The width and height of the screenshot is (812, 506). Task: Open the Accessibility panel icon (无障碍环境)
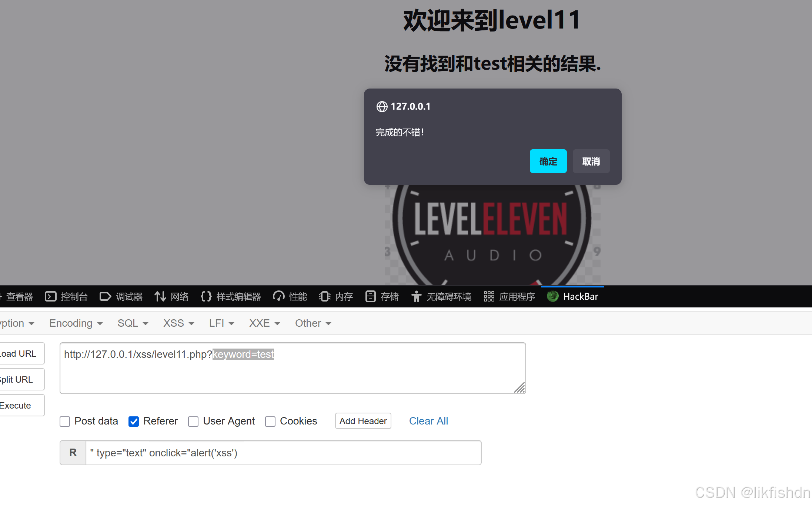416,297
